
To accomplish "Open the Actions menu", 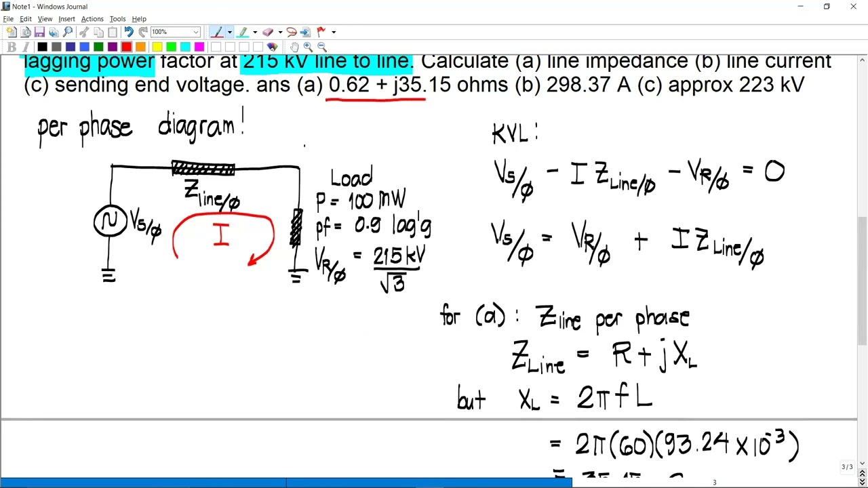I will (x=92, y=19).
